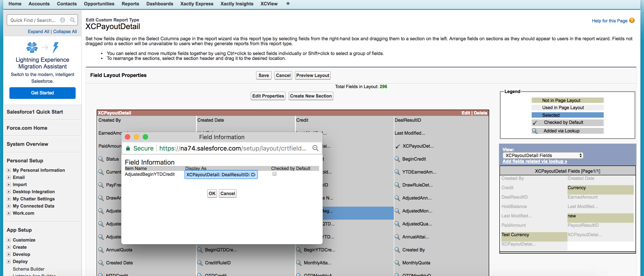The height and width of the screenshot is (276, 644).
Task: Go to the Reports tab
Action: pos(130,4)
